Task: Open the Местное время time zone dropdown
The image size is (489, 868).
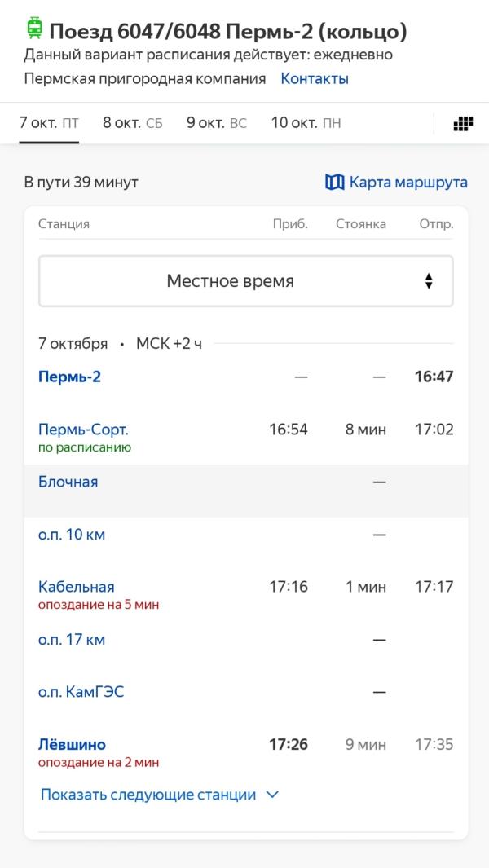Action: point(245,281)
